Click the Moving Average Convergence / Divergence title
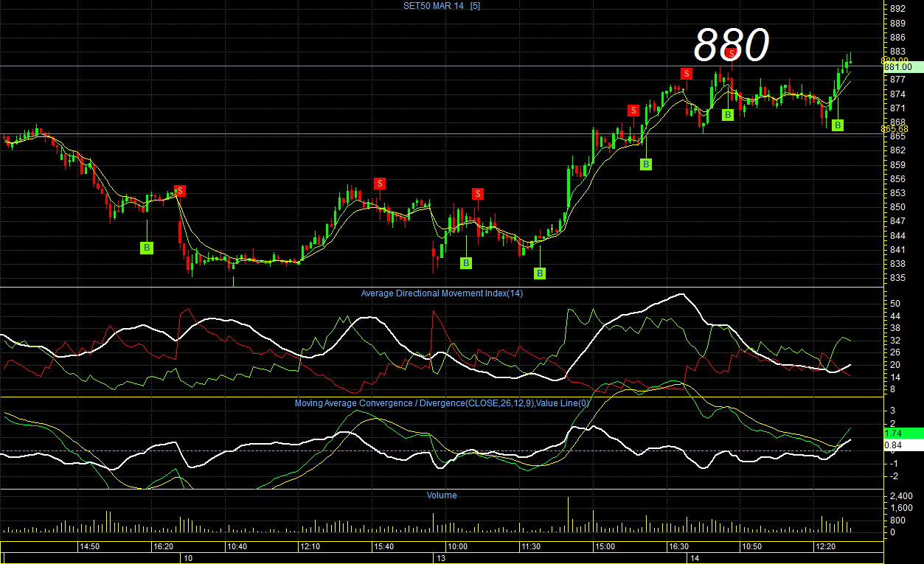924x564 pixels. 442,403
